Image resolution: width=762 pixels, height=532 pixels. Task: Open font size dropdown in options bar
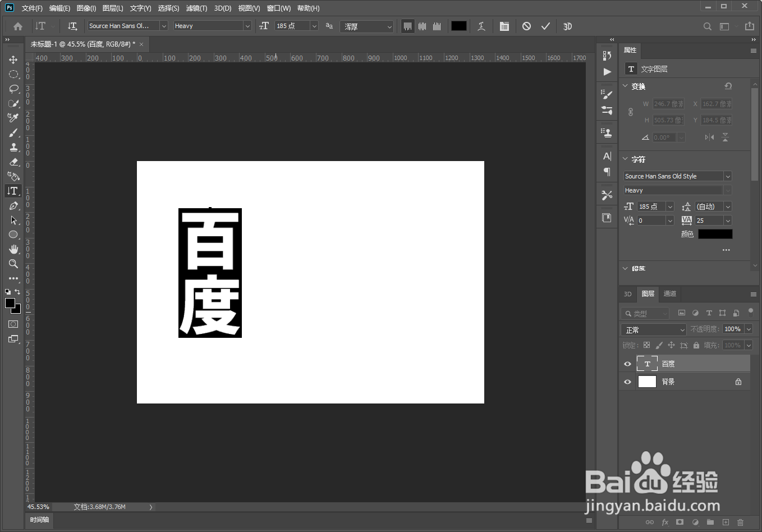click(x=314, y=26)
